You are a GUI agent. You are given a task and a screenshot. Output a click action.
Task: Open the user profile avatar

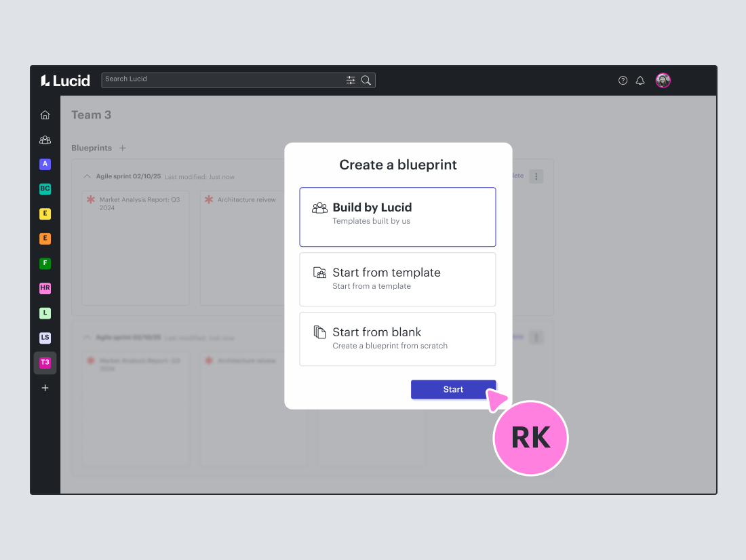(663, 81)
